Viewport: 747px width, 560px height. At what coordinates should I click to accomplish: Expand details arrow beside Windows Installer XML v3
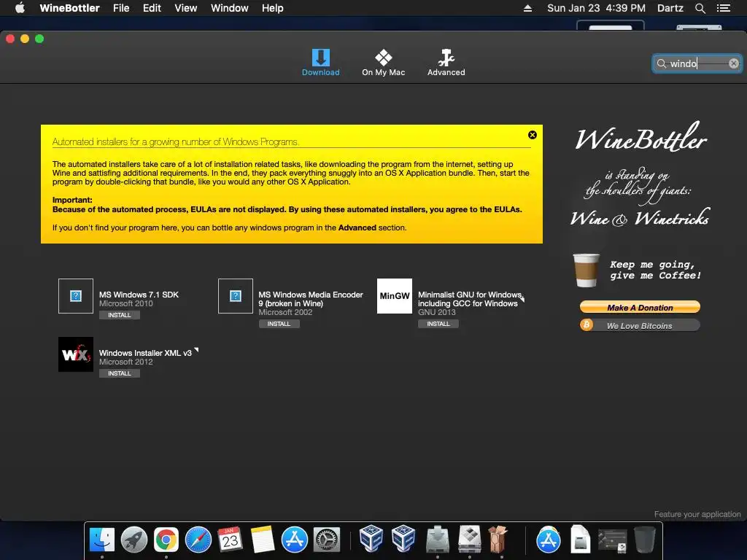pyautogui.click(x=196, y=351)
